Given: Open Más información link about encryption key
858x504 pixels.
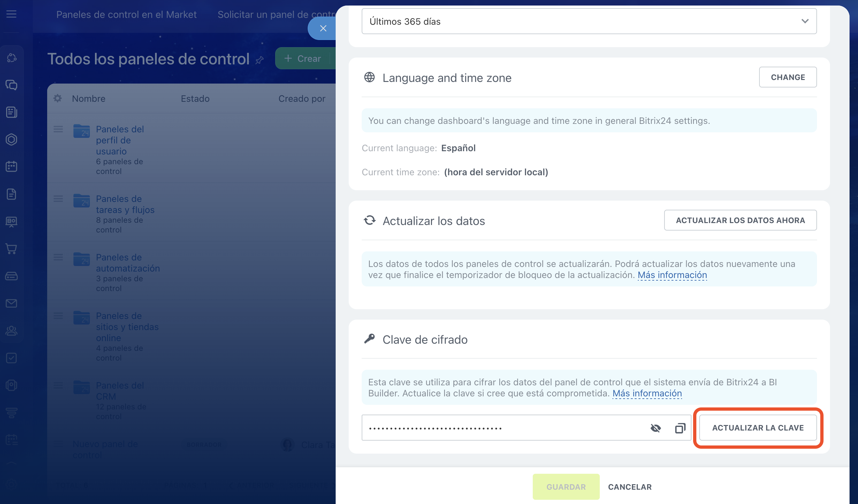Looking at the screenshot, I should tap(647, 393).
